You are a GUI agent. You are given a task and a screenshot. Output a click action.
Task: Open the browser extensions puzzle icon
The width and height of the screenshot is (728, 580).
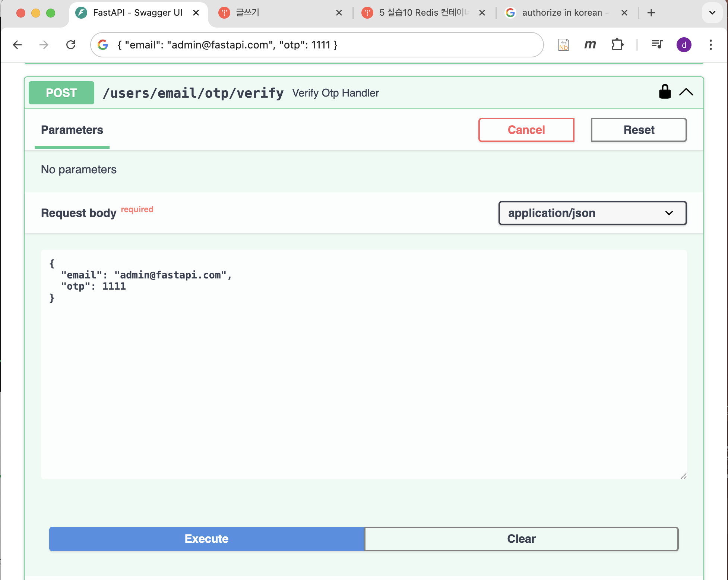pyautogui.click(x=617, y=45)
